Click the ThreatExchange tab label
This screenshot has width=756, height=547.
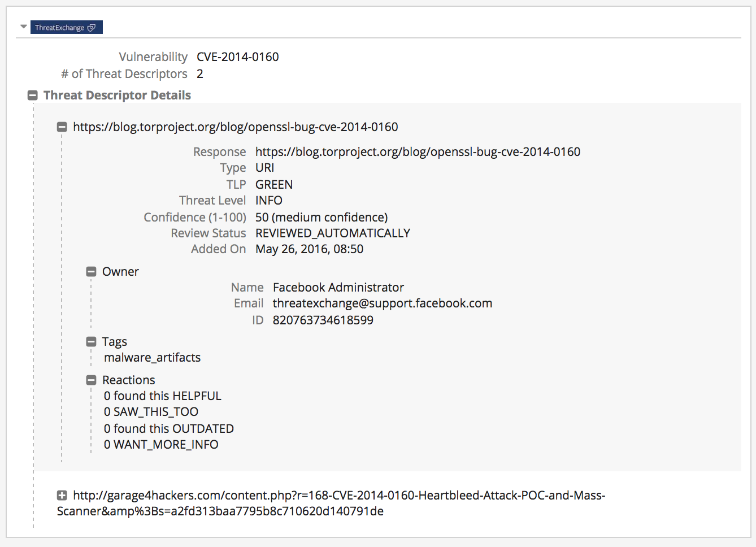click(x=59, y=28)
